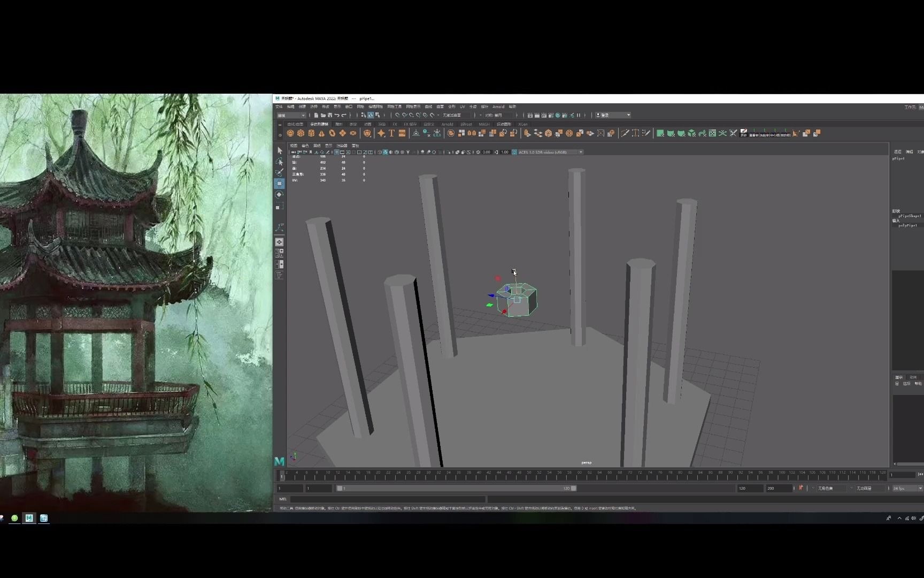924x578 pixels.
Task: Toggle wireframe shading in panel toolbar
Action: 380,152
